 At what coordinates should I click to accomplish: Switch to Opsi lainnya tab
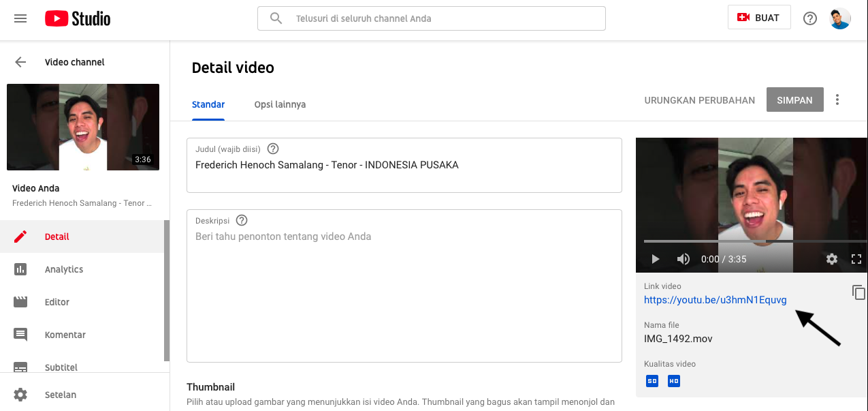(x=280, y=104)
